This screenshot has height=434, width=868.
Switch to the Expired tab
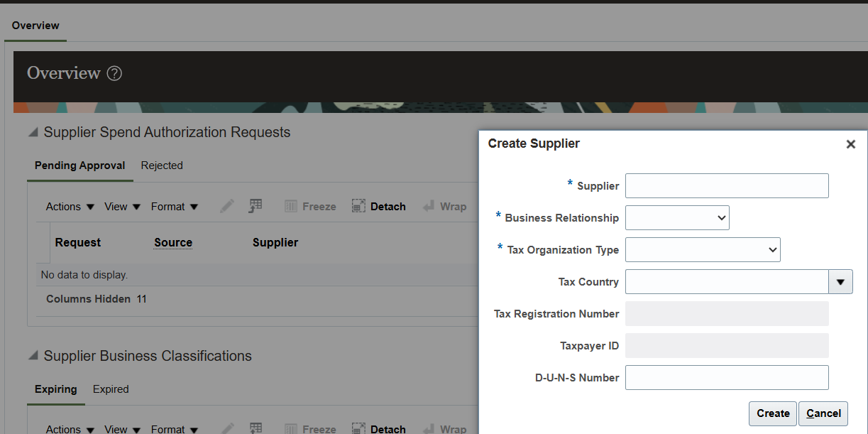111,389
